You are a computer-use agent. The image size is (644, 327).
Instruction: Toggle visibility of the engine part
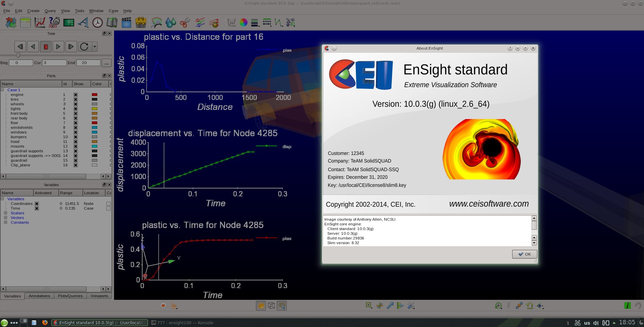click(75, 95)
